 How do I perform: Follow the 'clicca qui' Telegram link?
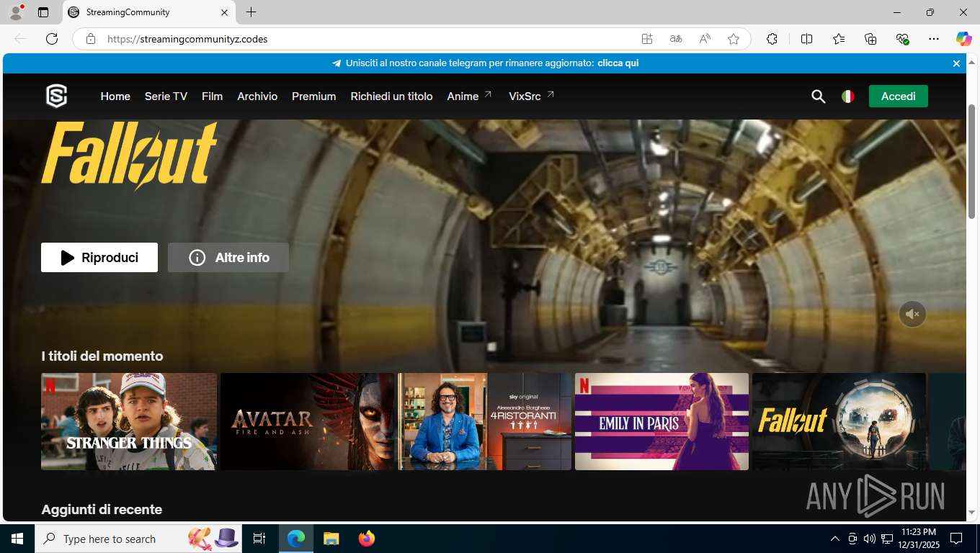[x=618, y=63]
